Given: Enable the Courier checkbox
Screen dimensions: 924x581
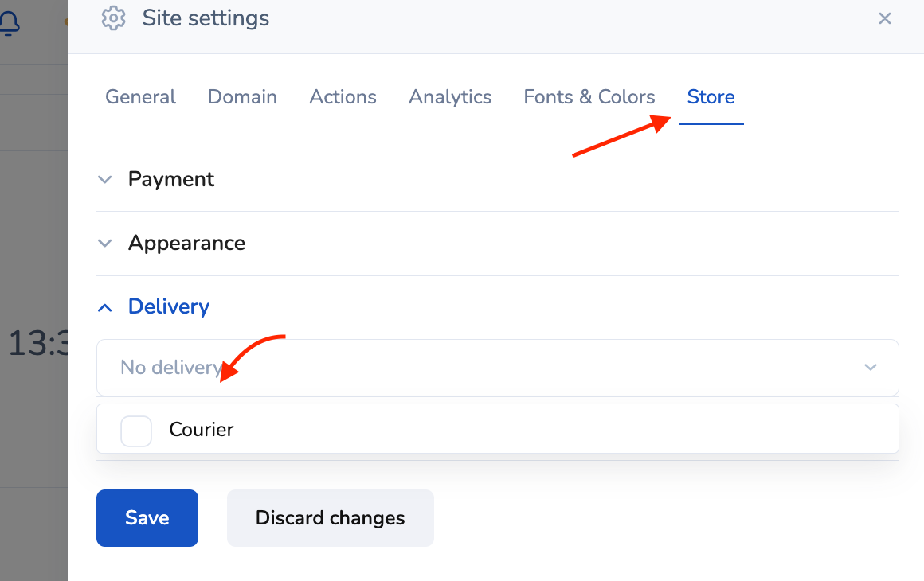Looking at the screenshot, I should point(136,431).
